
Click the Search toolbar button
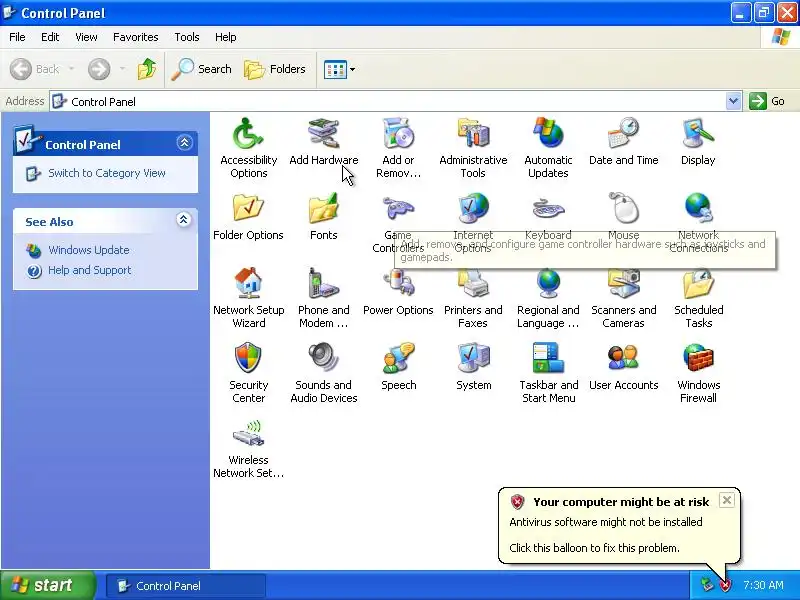coord(202,69)
